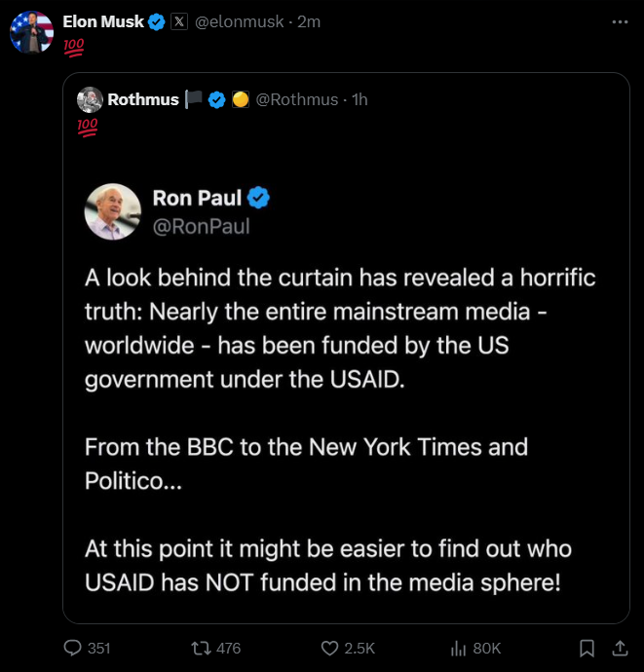Open Elon Musk's profile avatar

point(32,32)
